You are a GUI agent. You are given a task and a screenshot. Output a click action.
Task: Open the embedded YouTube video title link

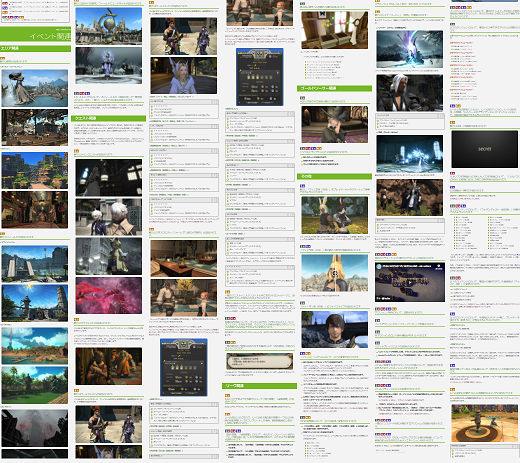pos(407,266)
